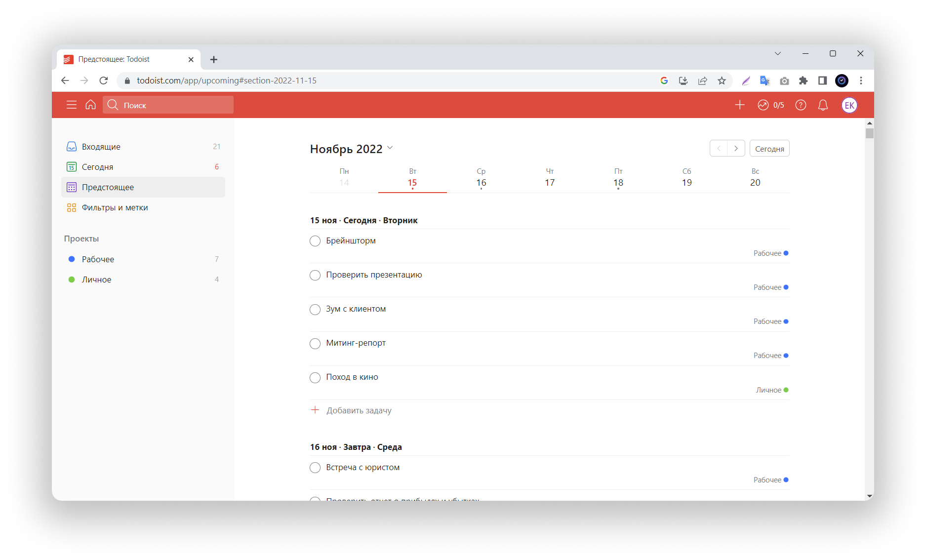This screenshot has height=560, width=926.
Task: Mark Зум с клиентом as done
Action: coord(315,309)
